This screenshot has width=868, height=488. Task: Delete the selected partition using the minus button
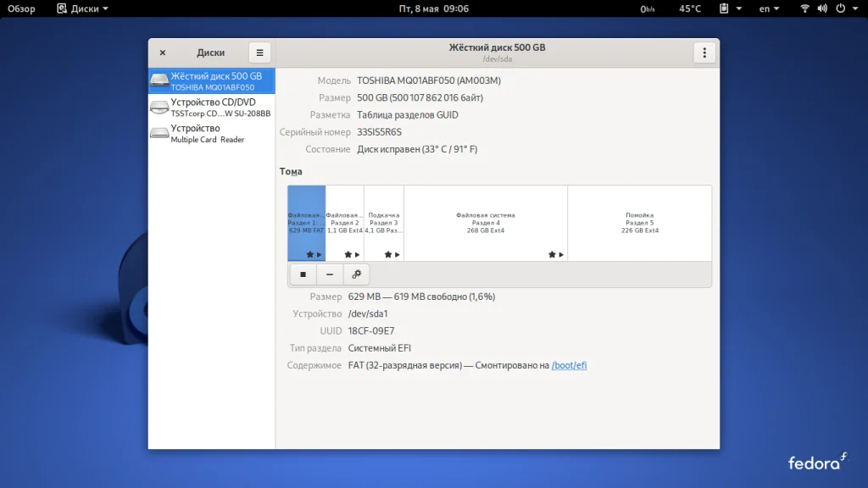pyautogui.click(x=330, y=274)
